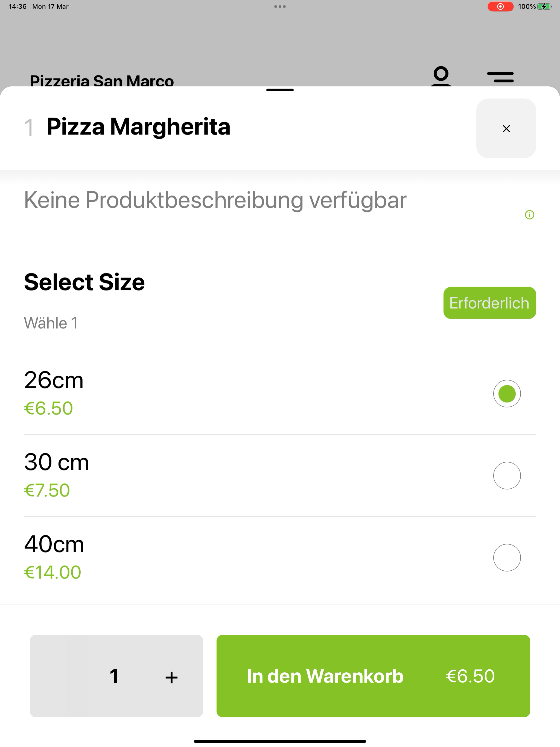Tap the home indicator bar at bottom
The image size is (560, 747).
[280, 741]
